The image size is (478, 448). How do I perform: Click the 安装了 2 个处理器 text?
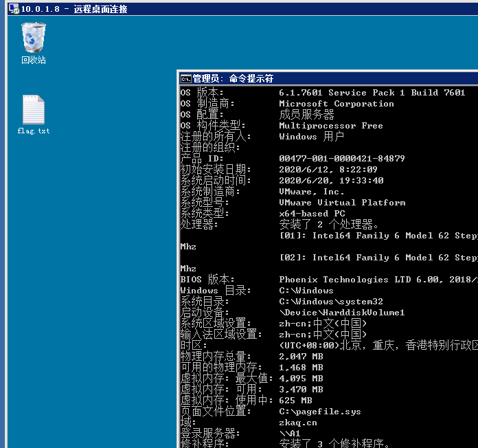pos(328,225)
